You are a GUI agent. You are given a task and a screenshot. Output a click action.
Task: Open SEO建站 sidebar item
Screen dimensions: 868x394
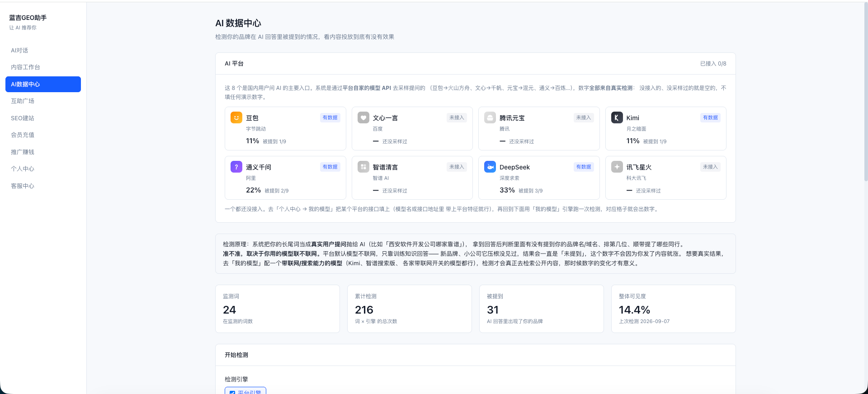[43, 118]
